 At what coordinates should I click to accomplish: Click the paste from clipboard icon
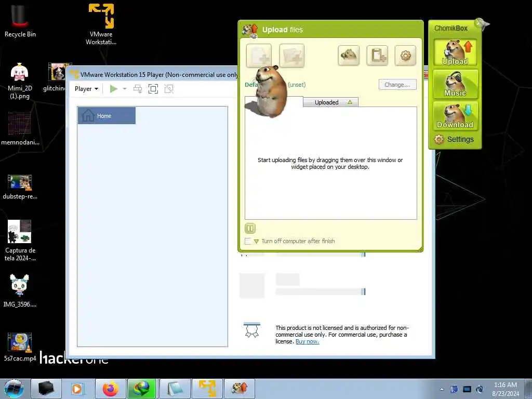[377, 55]
